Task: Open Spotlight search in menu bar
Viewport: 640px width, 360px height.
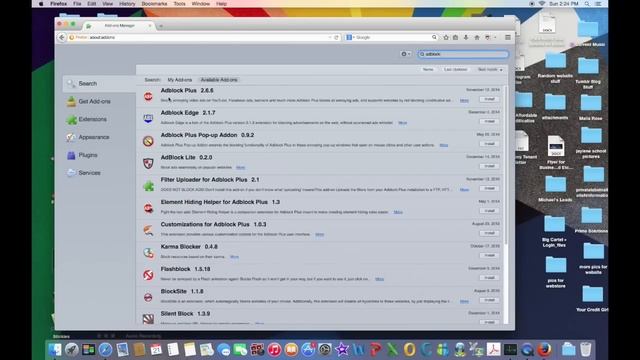Action: pos(587,4)
